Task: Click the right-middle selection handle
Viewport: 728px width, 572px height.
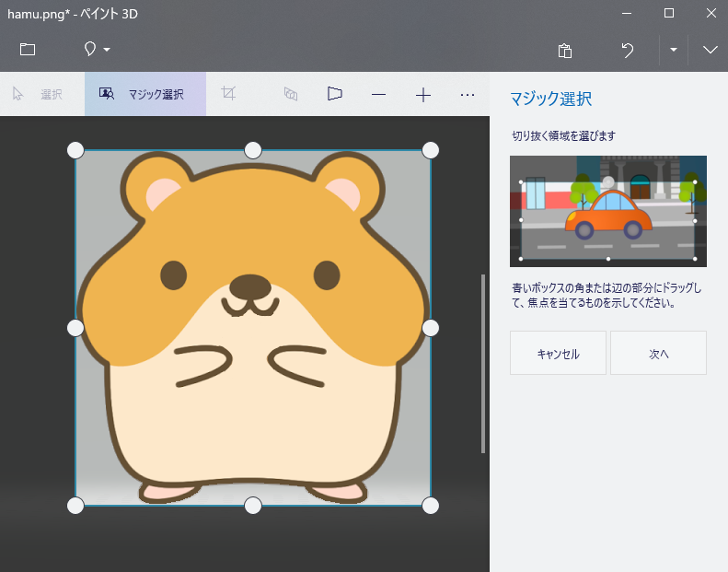Action: coord(431,328)
